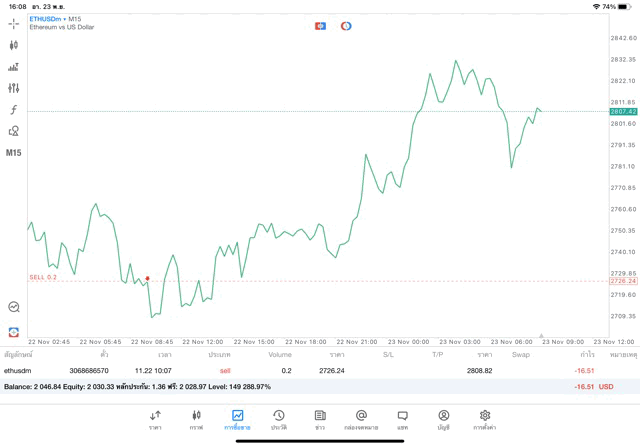Tap the ETHUSDm symbol title on chart
Screen dimensions: 640x447
(45, 19)
